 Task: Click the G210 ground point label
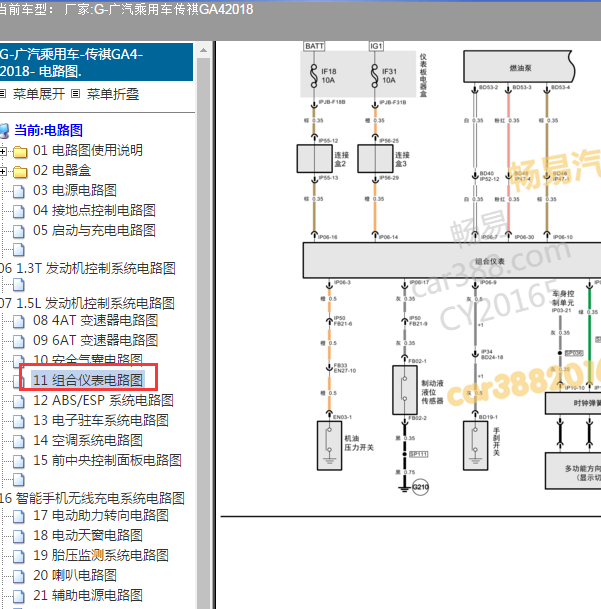(420, 487)
